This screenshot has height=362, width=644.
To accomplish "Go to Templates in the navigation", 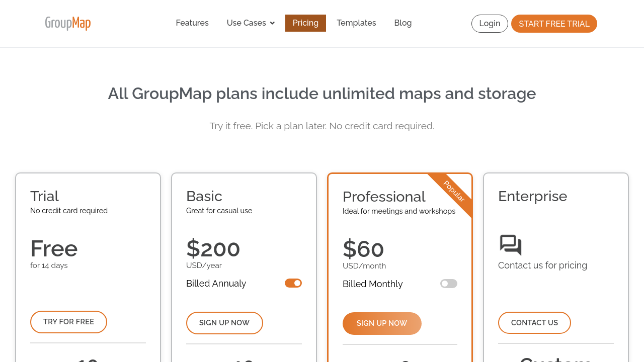I will click(x=356, y=23).
